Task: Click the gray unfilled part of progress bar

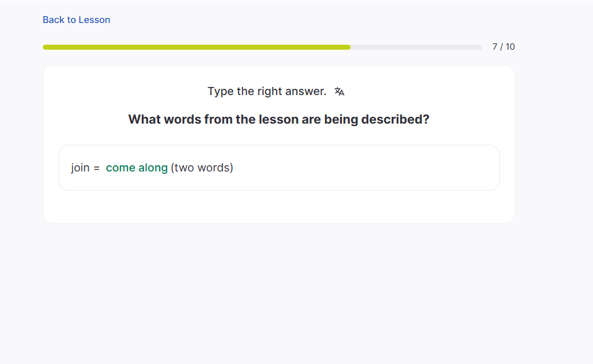Action: pos(416,47)
